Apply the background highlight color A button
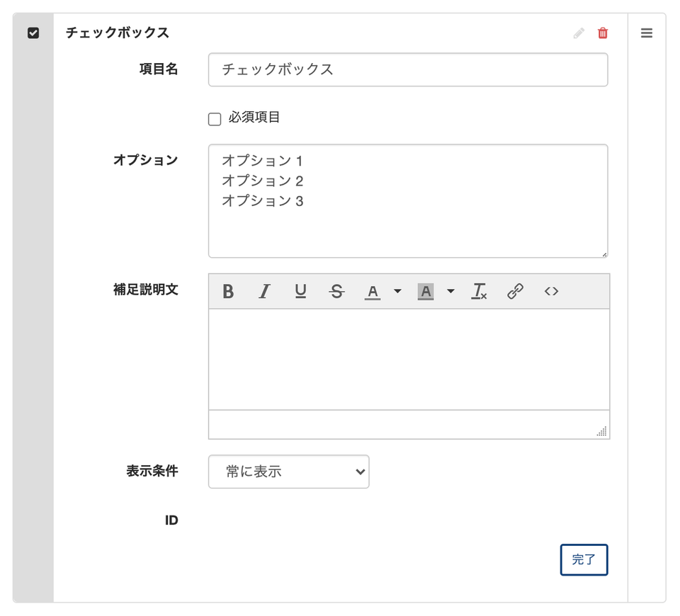680x616 pixels. click(x=426, y=291)
